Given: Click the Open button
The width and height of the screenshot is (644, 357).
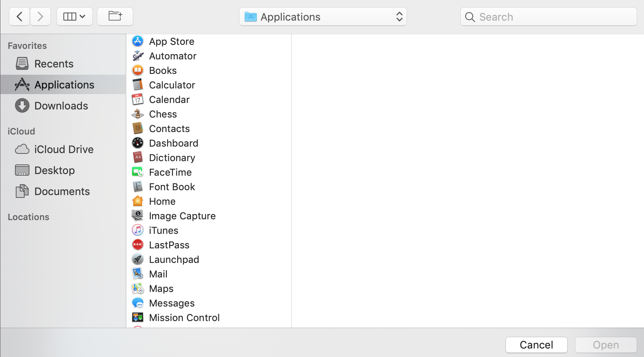Looking at the screenshot, I should coord(606,345).
